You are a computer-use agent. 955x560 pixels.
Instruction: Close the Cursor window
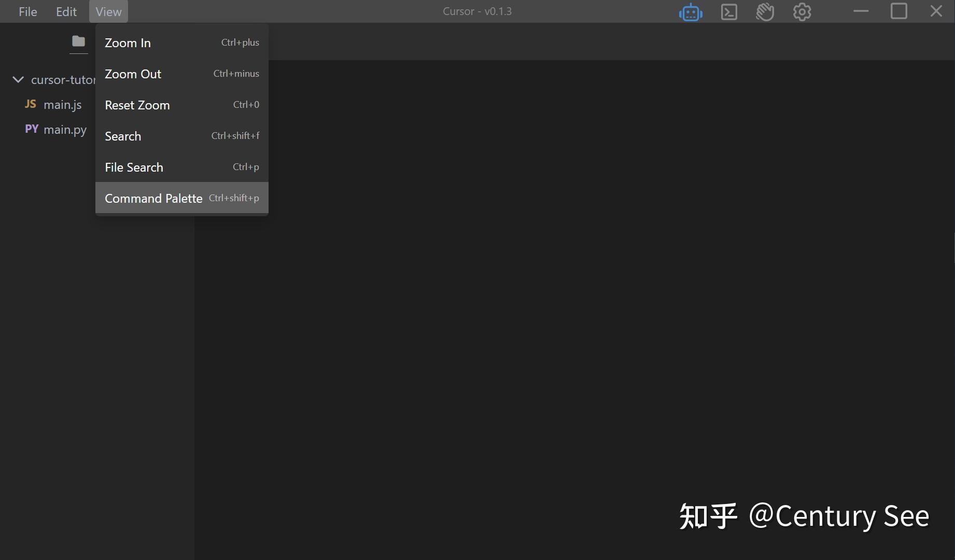tap(936, 11)
